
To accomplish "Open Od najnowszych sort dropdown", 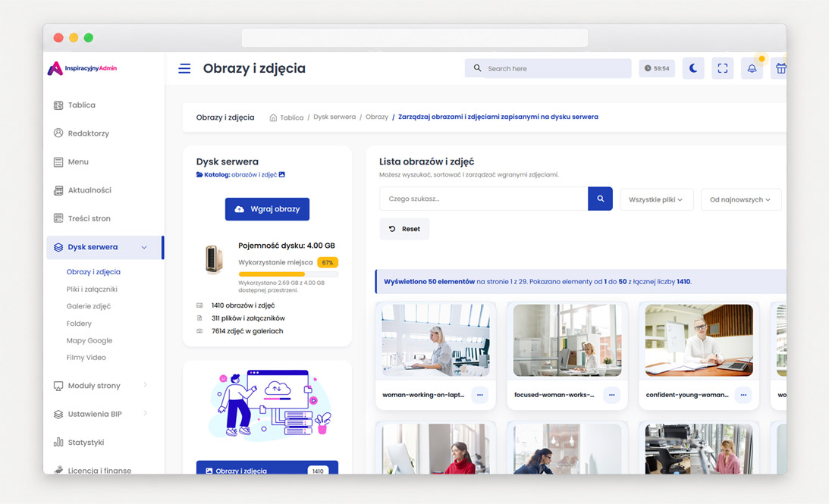I will pos(741,199).
